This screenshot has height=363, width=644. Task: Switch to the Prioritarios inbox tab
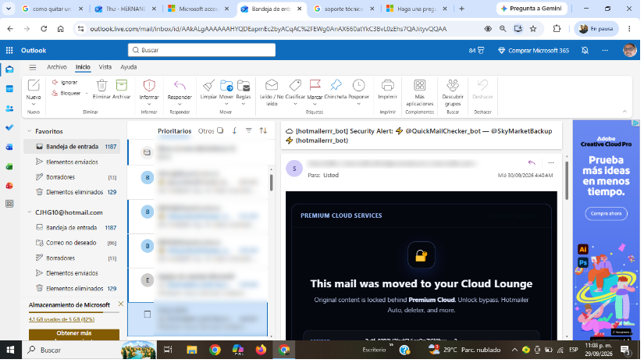coord(175,131)
